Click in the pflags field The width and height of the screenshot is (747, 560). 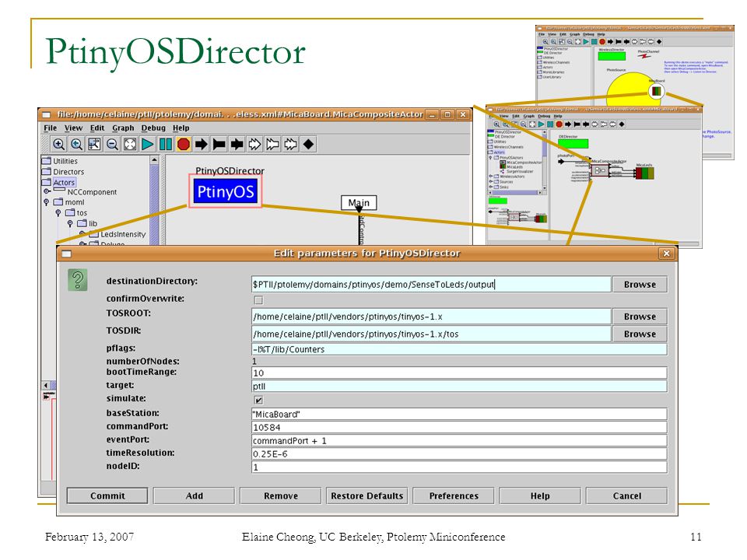[459, 349]
